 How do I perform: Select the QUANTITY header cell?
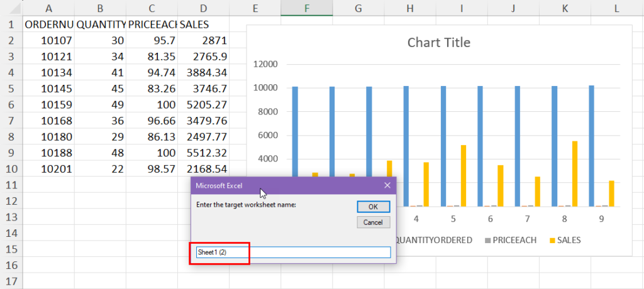pyautogui.click(x=100, y=25)
